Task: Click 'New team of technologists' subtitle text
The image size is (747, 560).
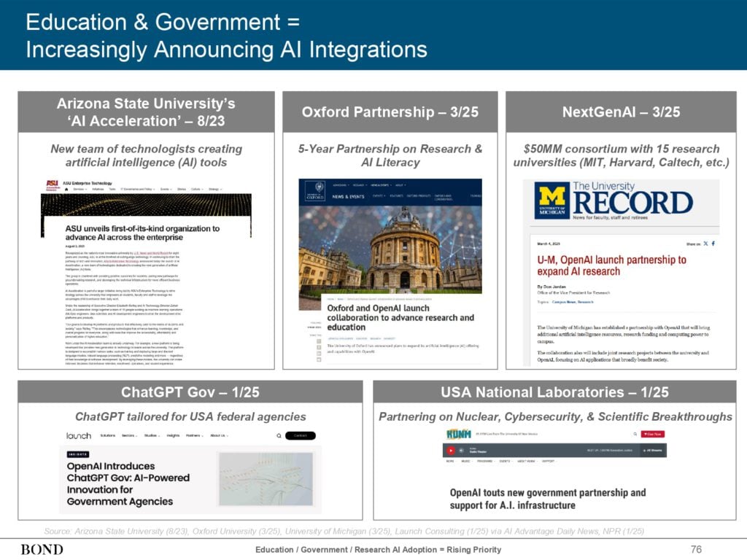Action: (146, 156)
